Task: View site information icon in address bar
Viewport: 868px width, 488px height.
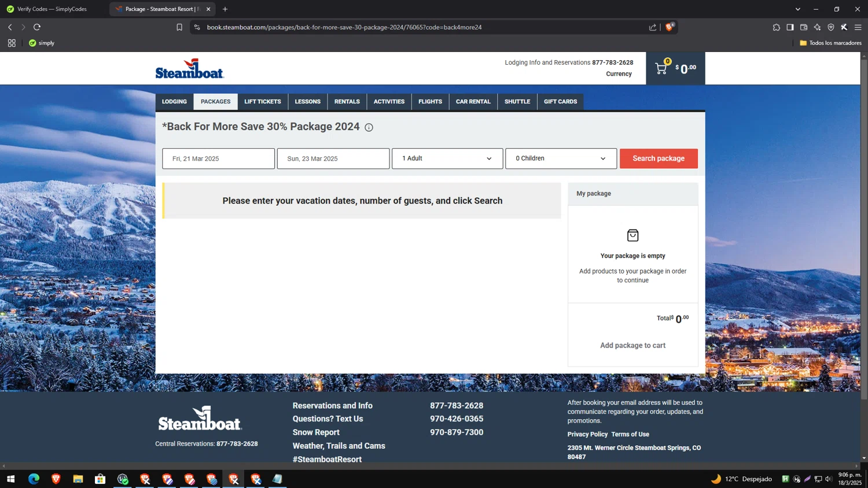Action: (x=197, y=27)
